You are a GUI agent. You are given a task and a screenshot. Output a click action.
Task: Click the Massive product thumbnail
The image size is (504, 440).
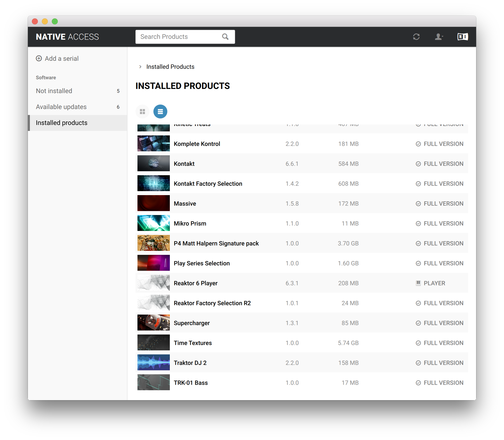pos(153,203)
